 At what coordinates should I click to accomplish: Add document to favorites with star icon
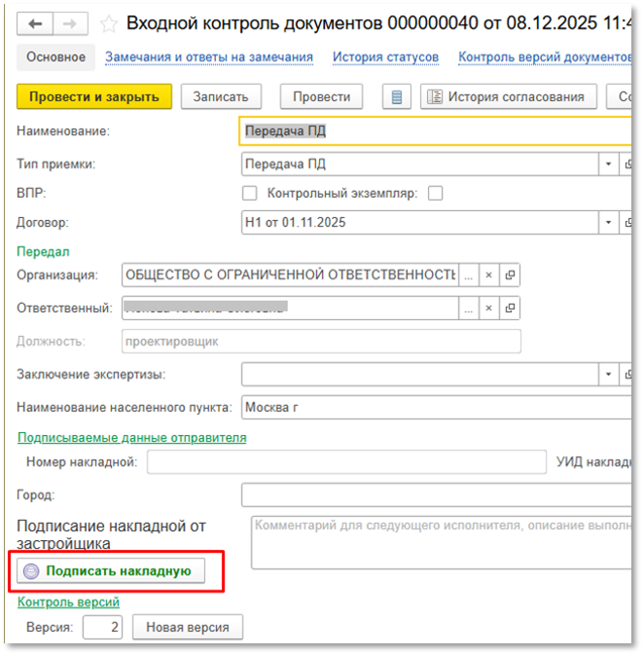[x=110, y=24]
